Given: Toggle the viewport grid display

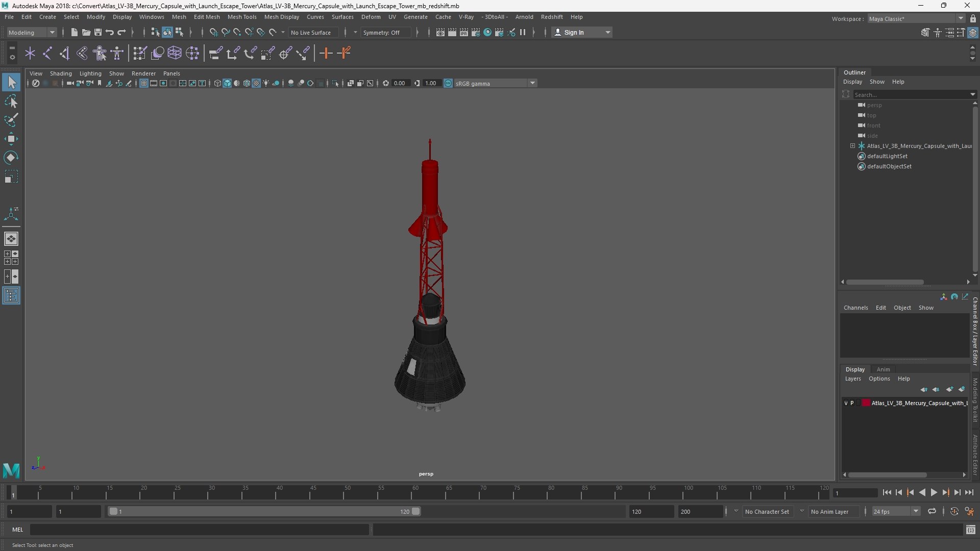Looking at the screenshot, I should [x=144, y=83].
